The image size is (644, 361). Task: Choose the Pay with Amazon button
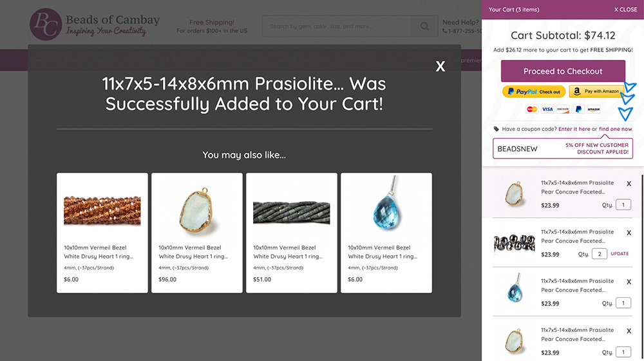597,92
